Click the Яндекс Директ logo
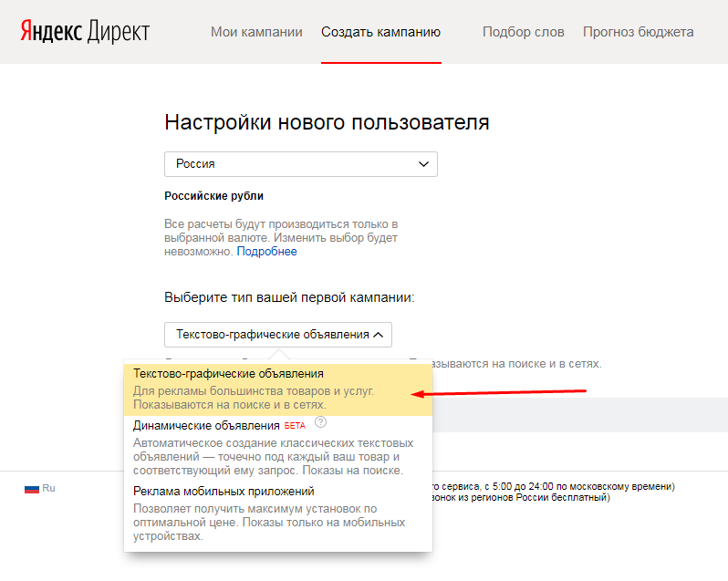 coord(85,32)
